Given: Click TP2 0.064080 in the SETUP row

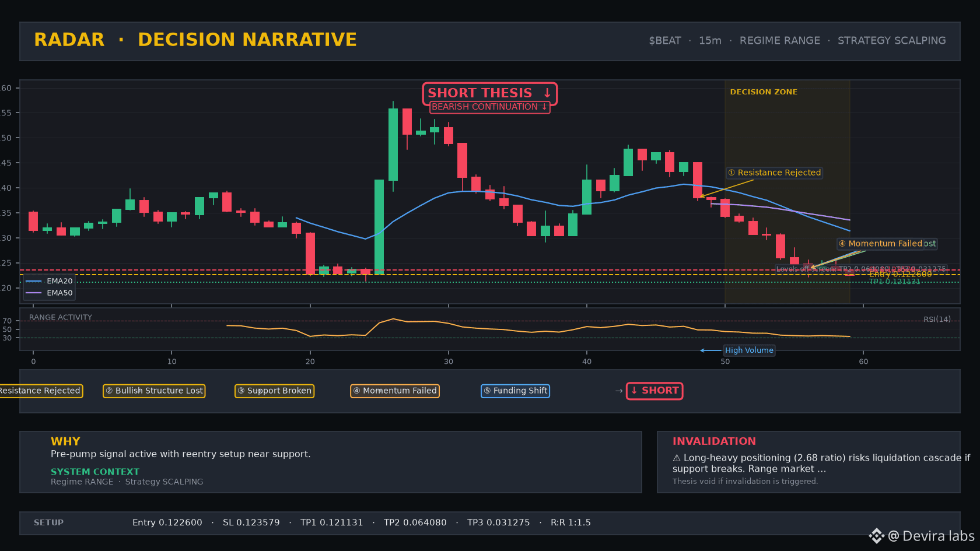Looking at the screenshot, I should 415,522.
